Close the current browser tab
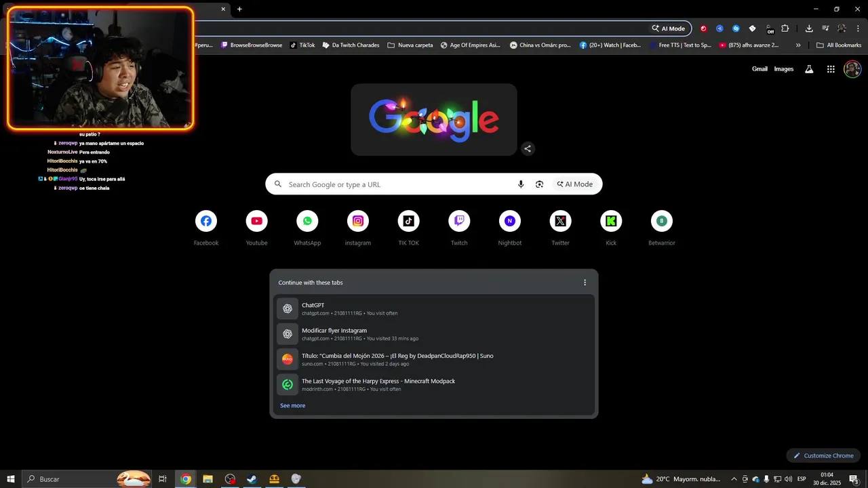868x488 pixels. [x=223, y=9]
